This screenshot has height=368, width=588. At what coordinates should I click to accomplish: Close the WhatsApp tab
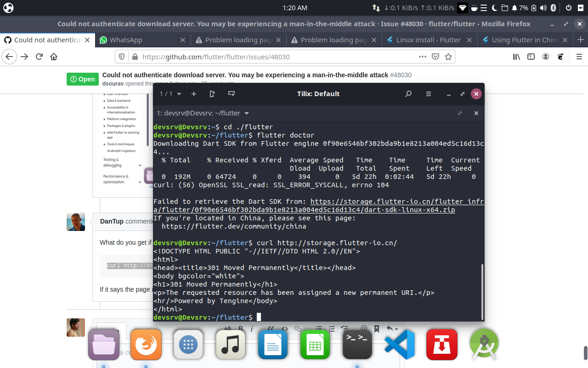pyautogui.click(x=183, y=40)
